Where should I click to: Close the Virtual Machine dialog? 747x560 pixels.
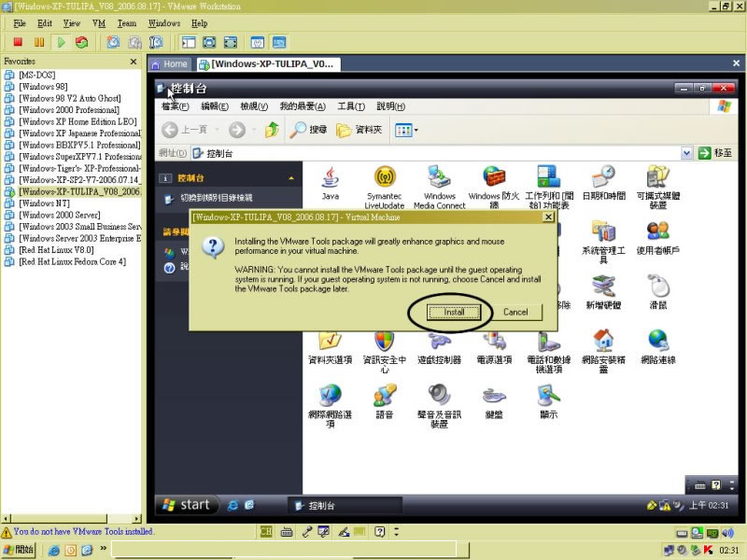click(x=548, y=217)
